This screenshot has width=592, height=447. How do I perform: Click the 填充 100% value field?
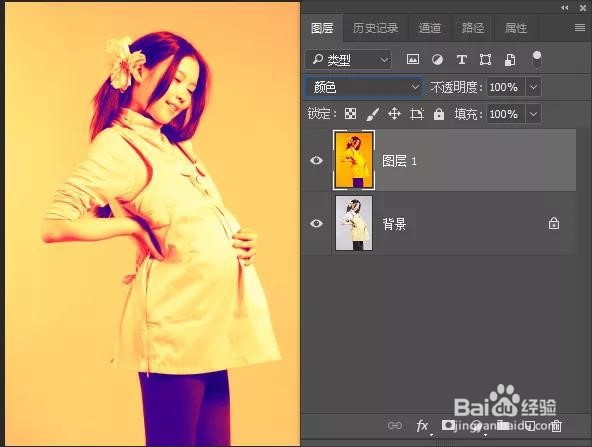tap(505, 114)
